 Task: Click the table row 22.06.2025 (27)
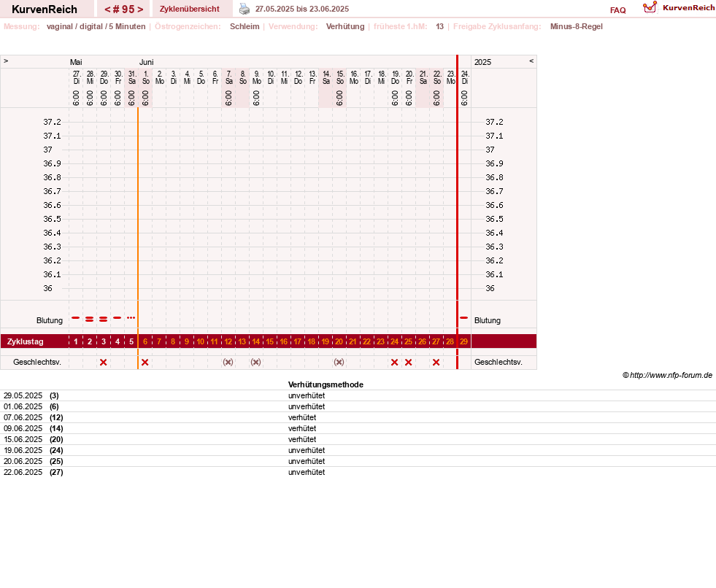[x=358, y=473]
